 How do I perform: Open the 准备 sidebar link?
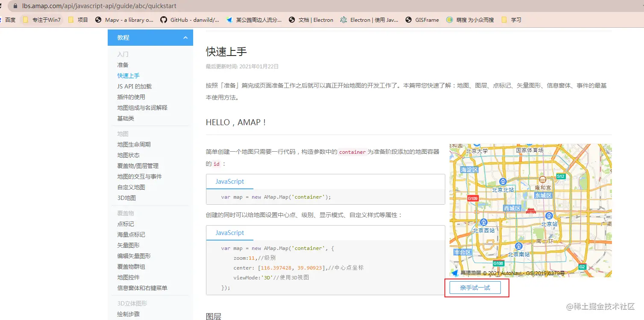(123, 65)
